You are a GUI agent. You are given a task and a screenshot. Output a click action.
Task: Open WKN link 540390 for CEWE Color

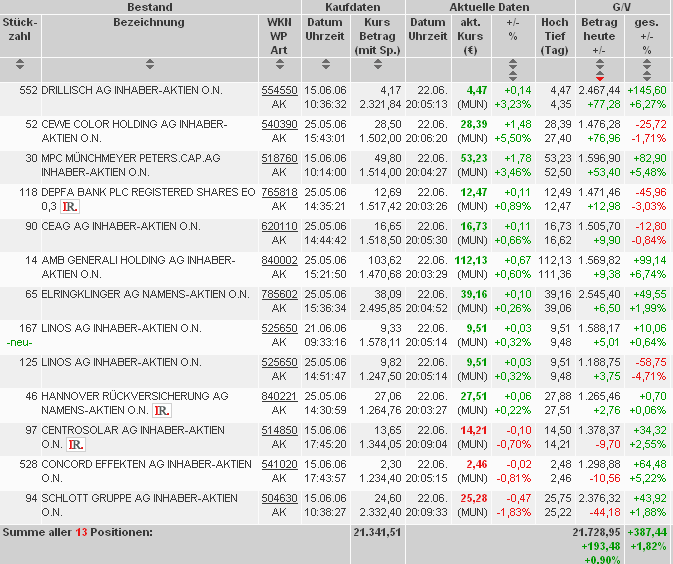click(x=279, y=124)
